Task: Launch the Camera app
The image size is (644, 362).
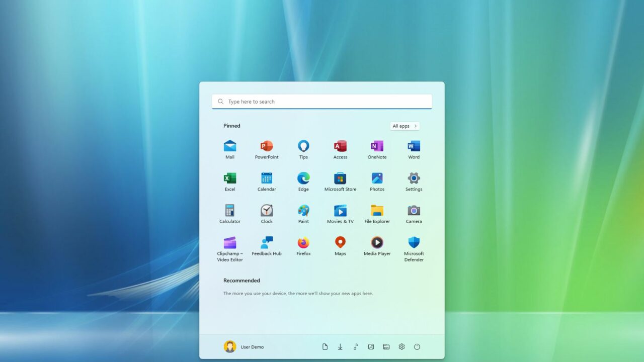Action: (414, 214)
